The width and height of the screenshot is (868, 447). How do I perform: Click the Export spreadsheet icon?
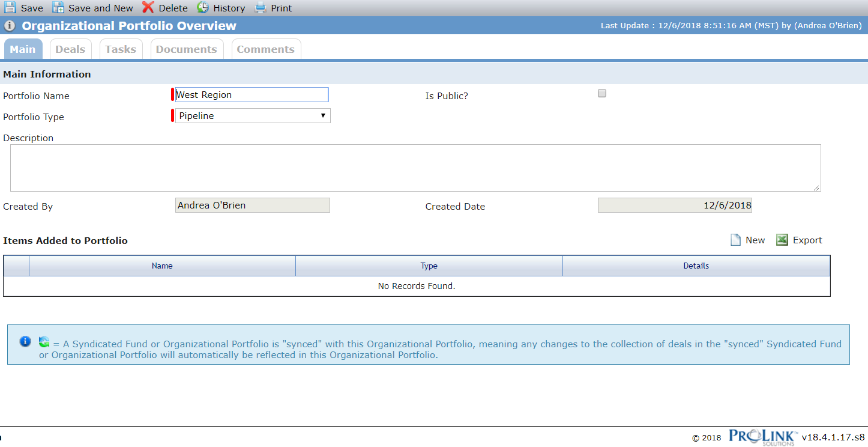click(x=782, y=240)
